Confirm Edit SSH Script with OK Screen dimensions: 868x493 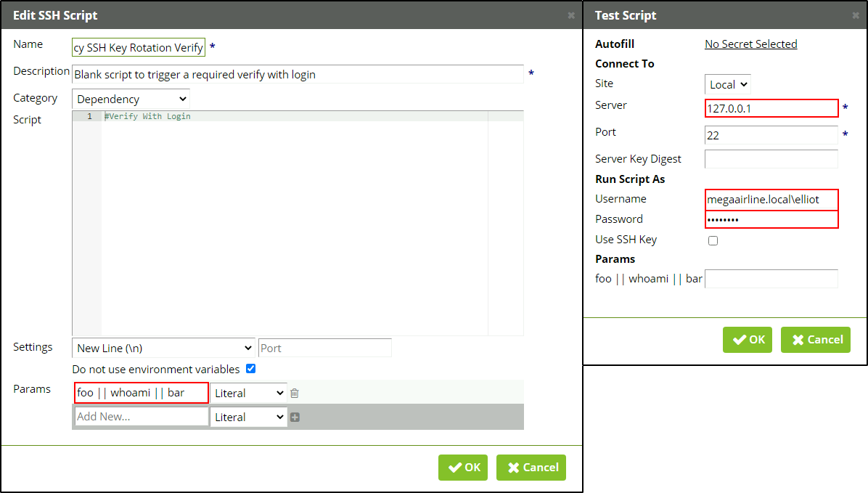(463, 468)
